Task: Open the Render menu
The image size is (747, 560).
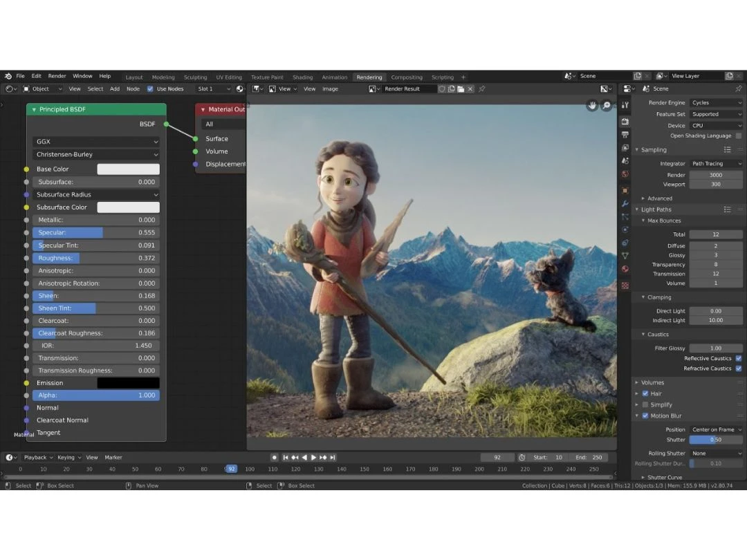Action: coord(57,76)
